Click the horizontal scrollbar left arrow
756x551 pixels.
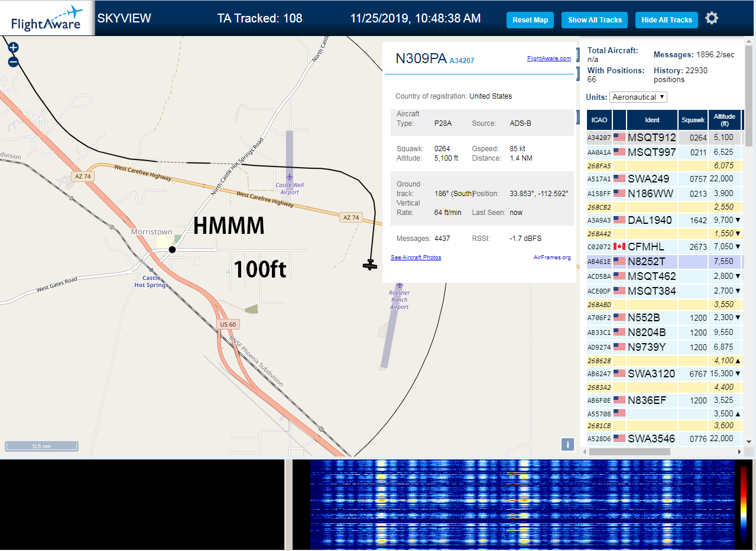click(x=585, y=451)
